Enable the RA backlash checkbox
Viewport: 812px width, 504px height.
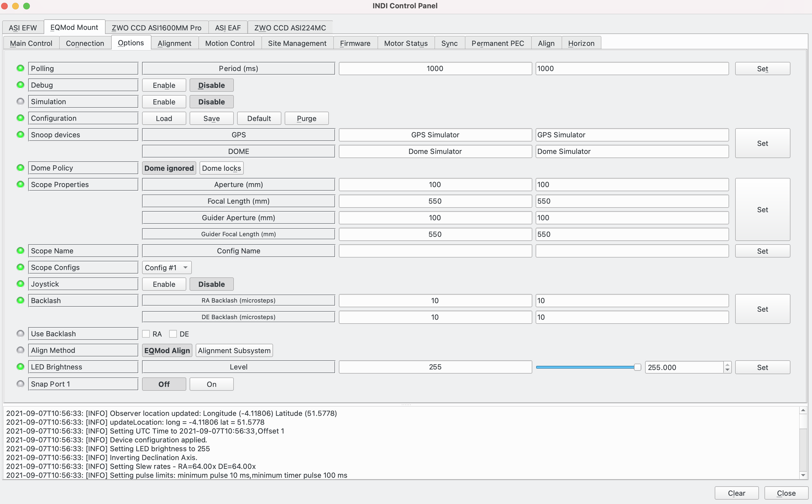click(x=146, y=333)
